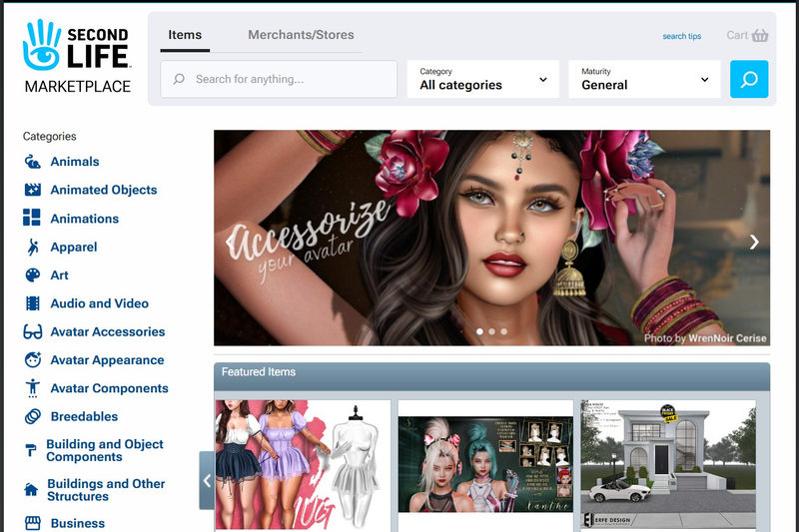Screen dimensions: 799x532
Task: Click the Search for anything field
Action: pos(279,79)
